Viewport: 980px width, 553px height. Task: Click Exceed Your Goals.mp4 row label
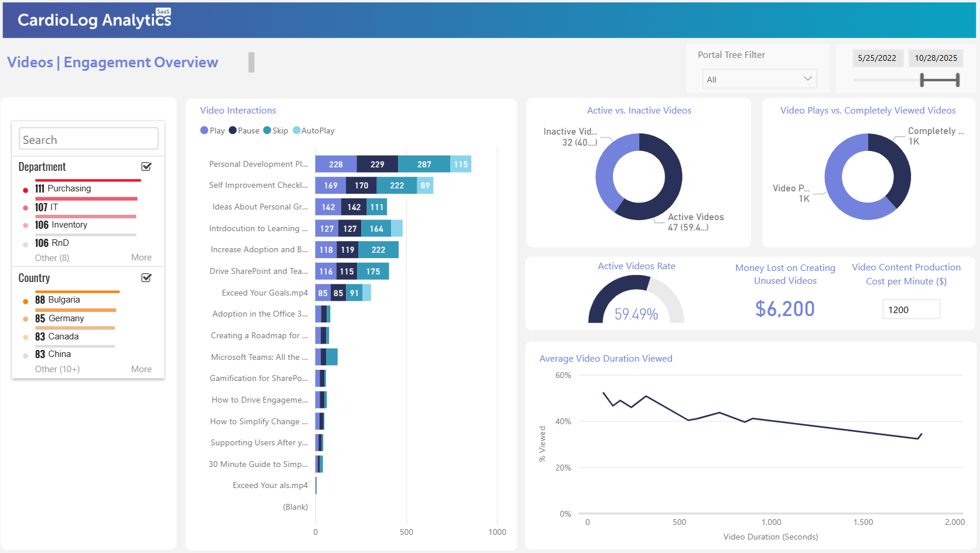[265, 293]
